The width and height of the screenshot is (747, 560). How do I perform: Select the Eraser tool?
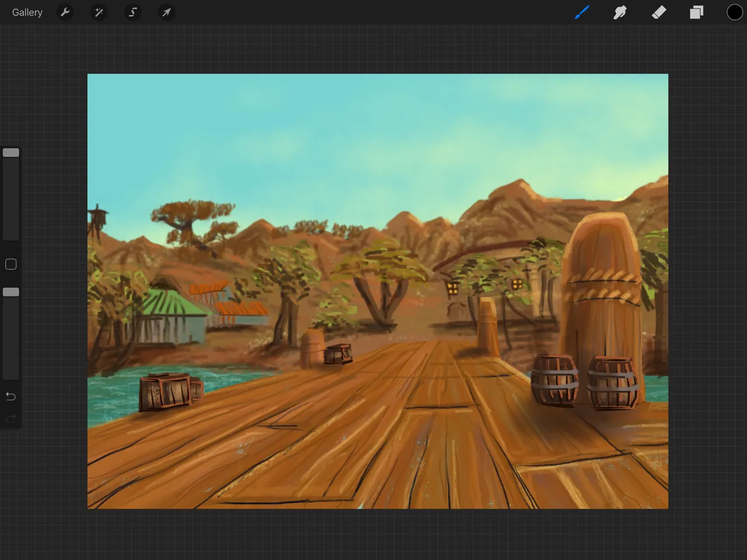(x=658, y=12)
